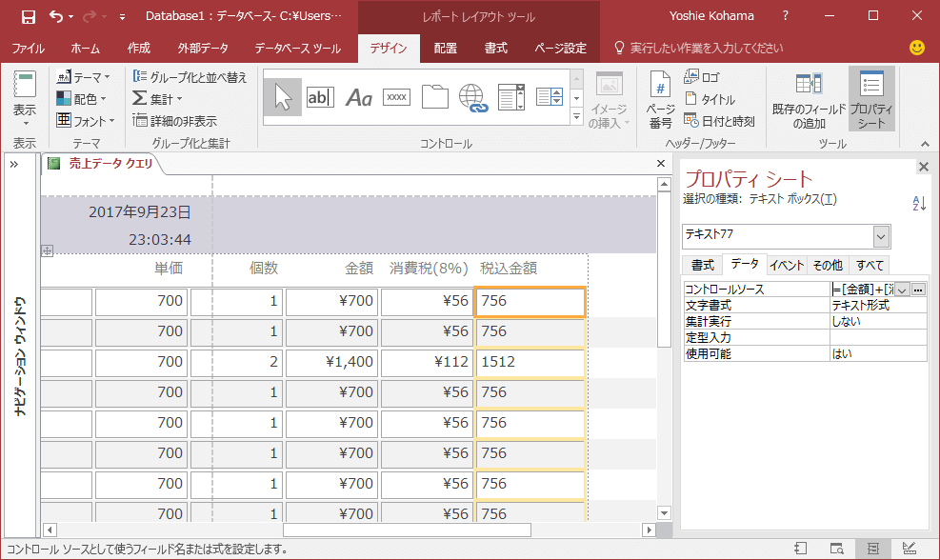Select the 売上データ クエリ document tab
This screenshot has height=560, width=940.
tap(101, 164)
